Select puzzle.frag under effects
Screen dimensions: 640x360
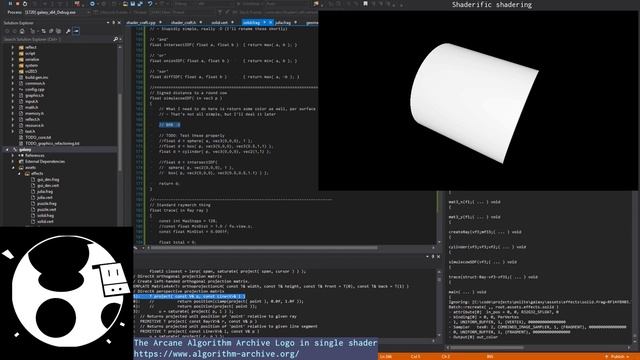tap(47, 204)
